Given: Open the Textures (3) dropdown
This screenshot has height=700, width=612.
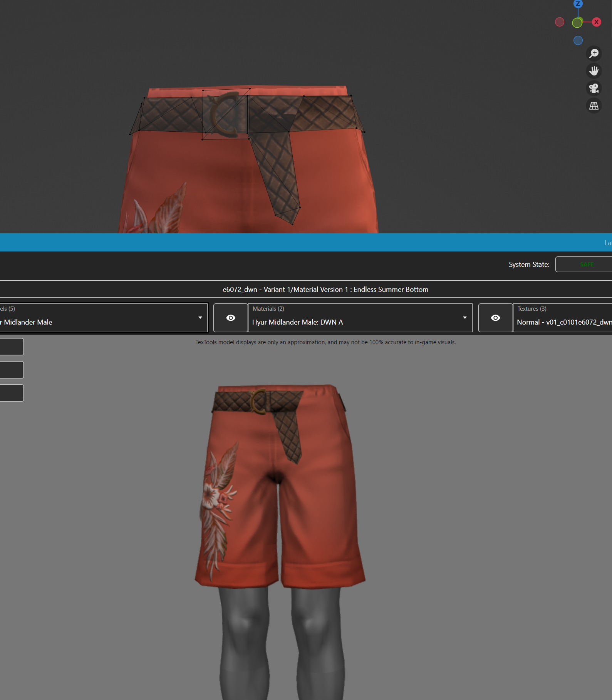Looking at the screenshot, I should click(563, 318).
